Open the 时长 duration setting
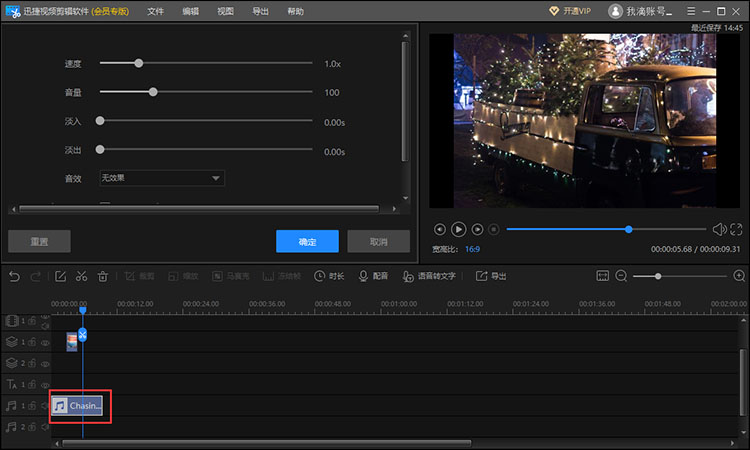The height and width of the screenshot is (450, 750). click(x=329, y=276)
